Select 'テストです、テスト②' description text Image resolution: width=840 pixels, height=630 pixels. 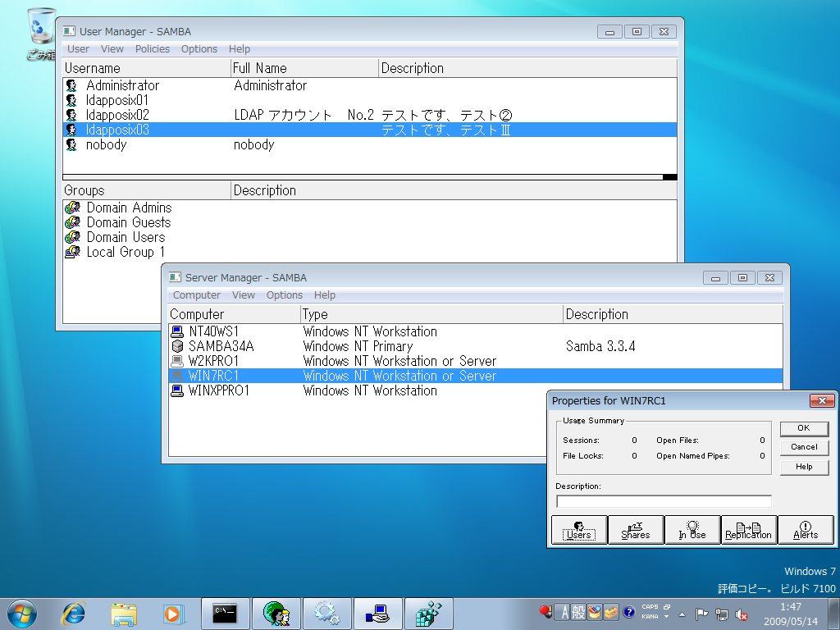coord(447,115)
